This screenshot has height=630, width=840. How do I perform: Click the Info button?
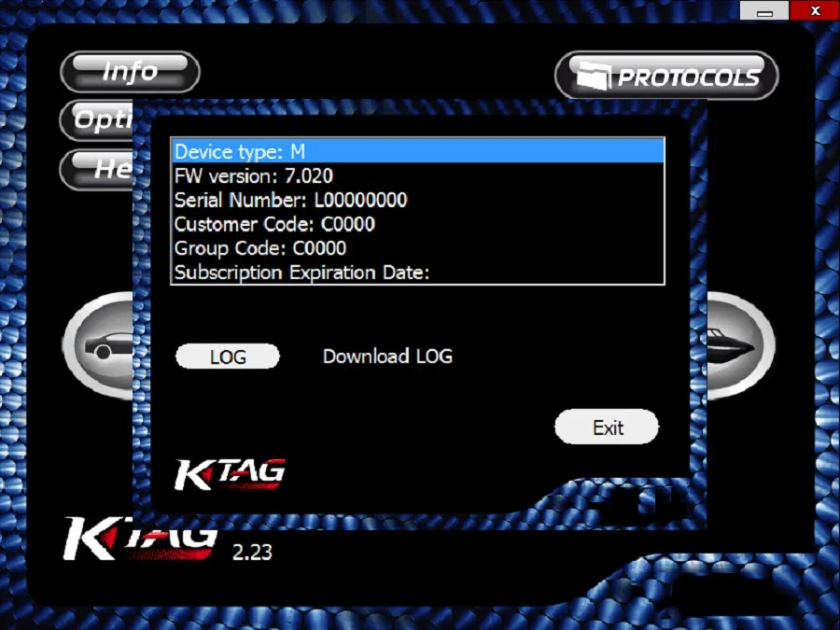pos(130,72)
